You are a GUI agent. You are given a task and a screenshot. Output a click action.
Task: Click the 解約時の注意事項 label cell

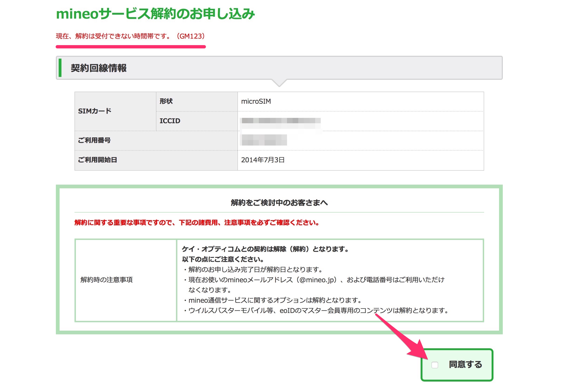(126, 280)
